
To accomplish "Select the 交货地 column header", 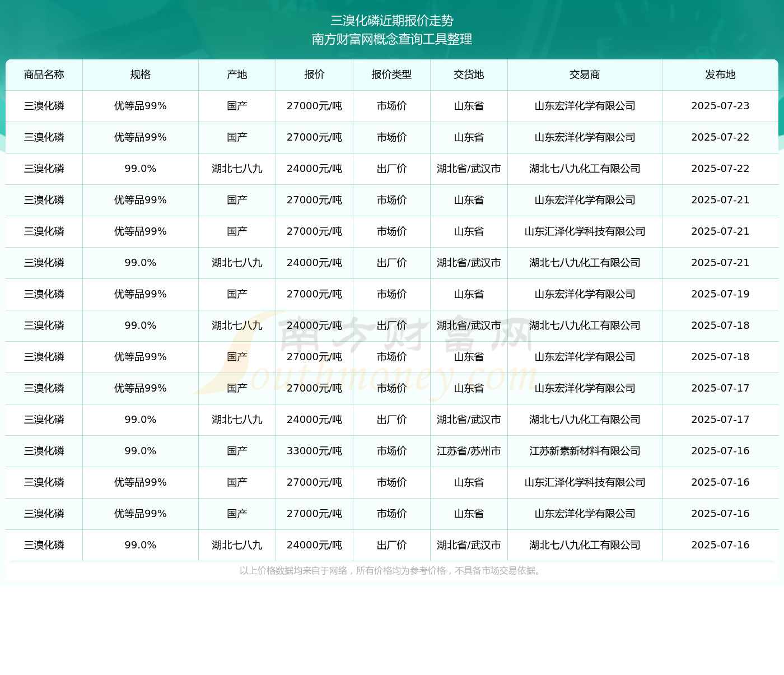I will click(x=469, y=75).
